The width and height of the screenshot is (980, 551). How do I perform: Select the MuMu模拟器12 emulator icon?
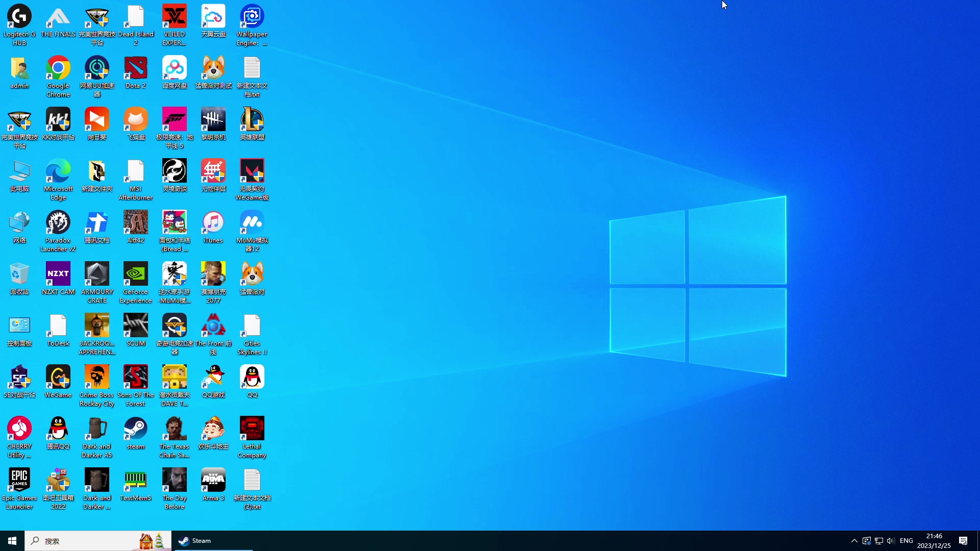(252, 231)
